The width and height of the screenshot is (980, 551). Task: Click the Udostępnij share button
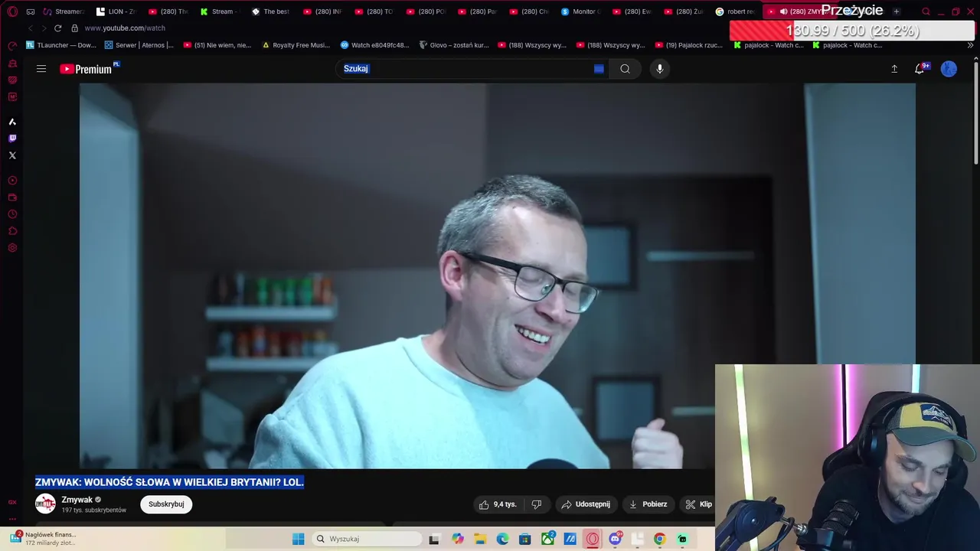586,504
